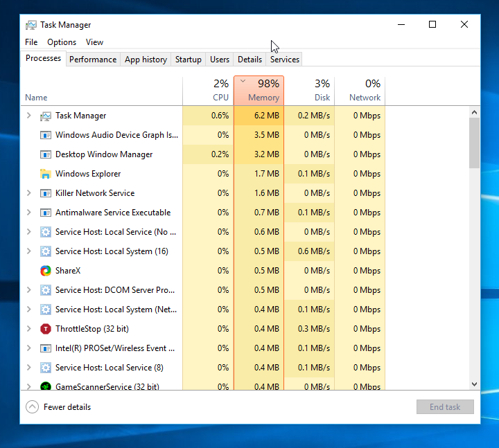Switch to the App history tab
499x448 pixels.
[x=146, y=60]
